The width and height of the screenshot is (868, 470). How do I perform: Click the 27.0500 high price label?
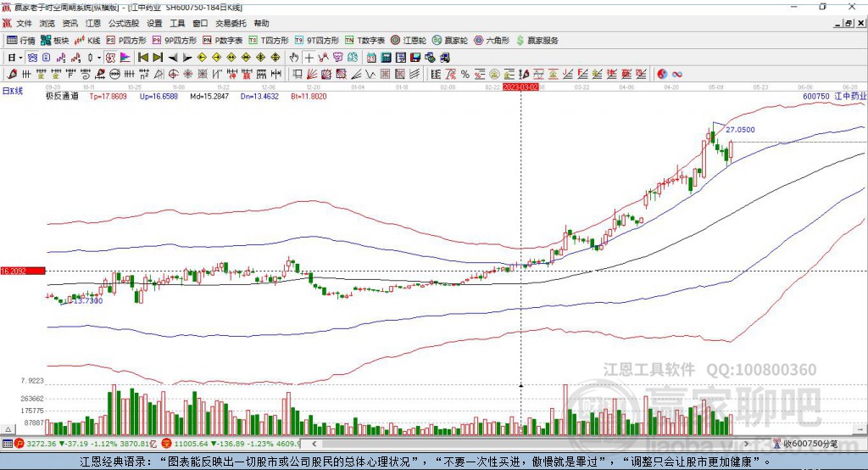740,130
